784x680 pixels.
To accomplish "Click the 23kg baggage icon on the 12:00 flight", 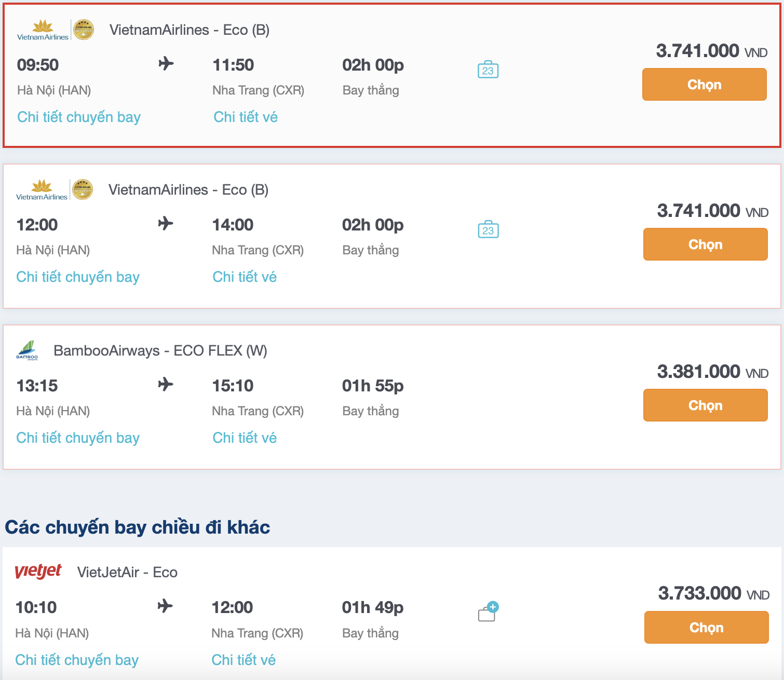I will (487, 230).
